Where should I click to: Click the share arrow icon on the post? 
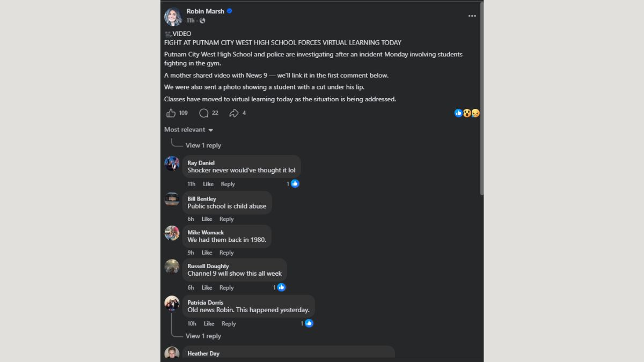click(234, 113)
